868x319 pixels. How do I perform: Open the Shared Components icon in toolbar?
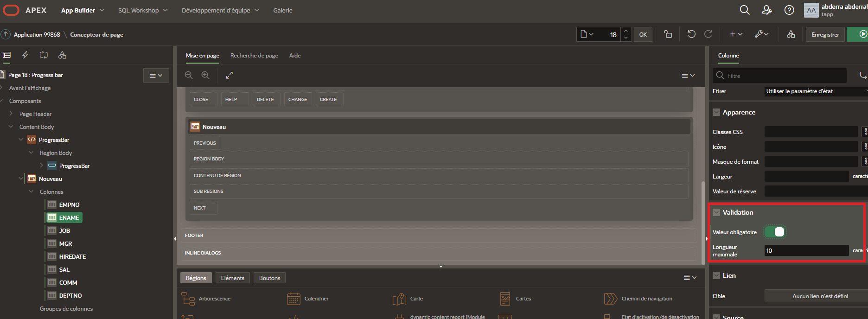791,34
